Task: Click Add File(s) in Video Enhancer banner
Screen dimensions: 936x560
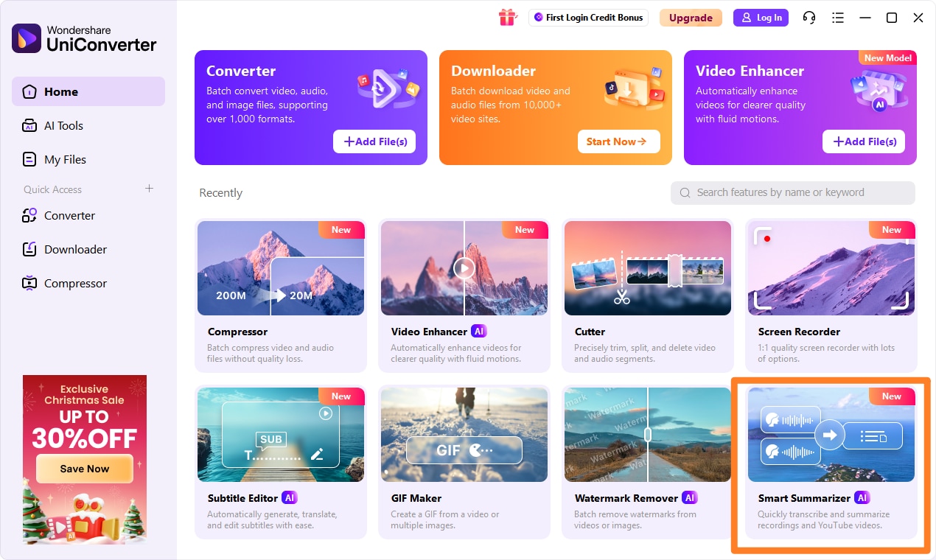Action: pos(864,141)
